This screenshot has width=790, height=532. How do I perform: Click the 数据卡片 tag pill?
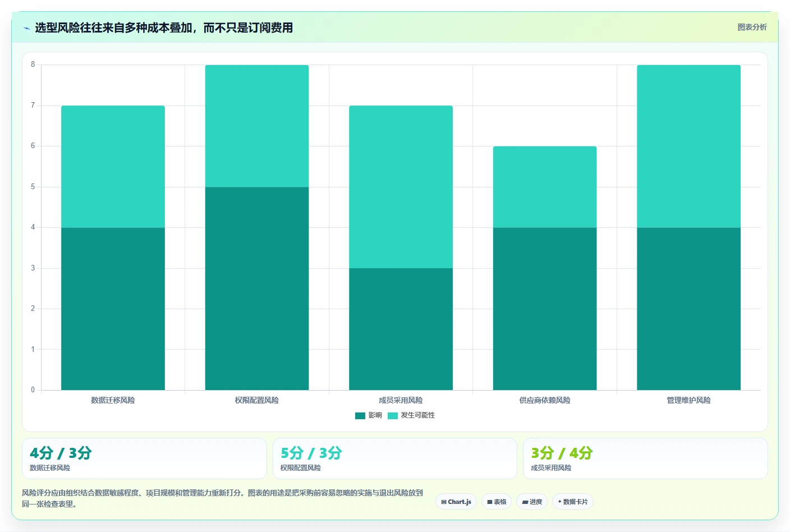[x=573, y=502]
